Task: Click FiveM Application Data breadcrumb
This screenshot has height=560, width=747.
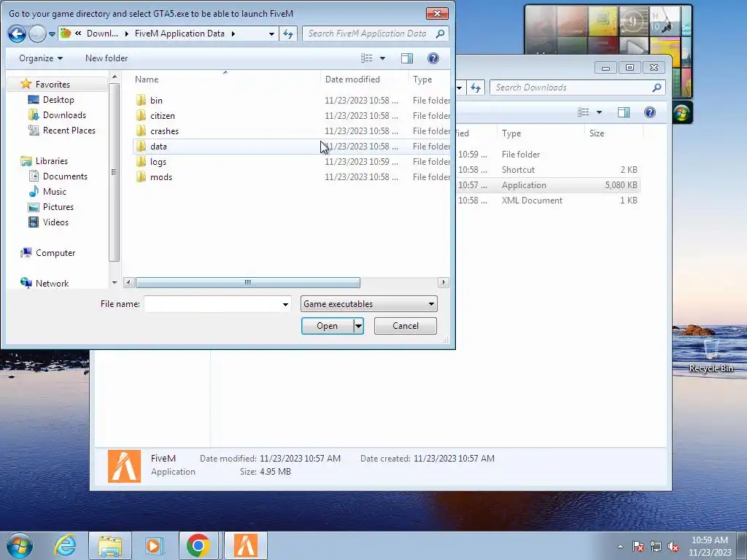Action: coord(179,34)
